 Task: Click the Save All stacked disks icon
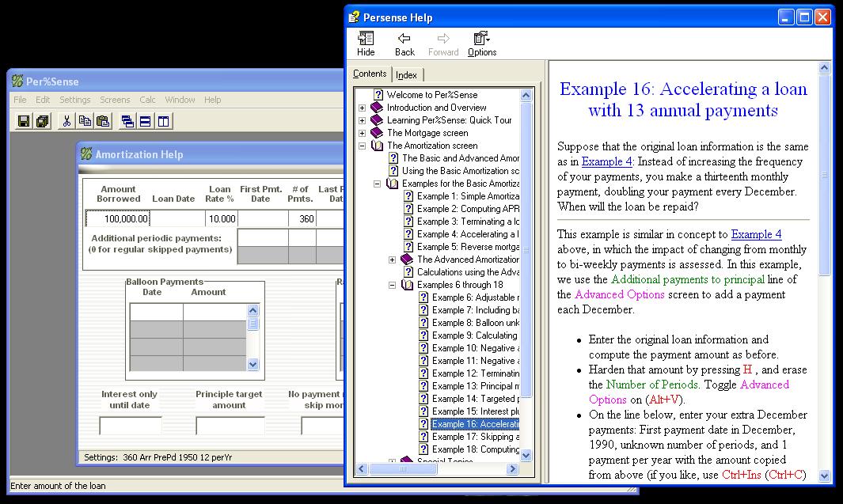point(43,121)
